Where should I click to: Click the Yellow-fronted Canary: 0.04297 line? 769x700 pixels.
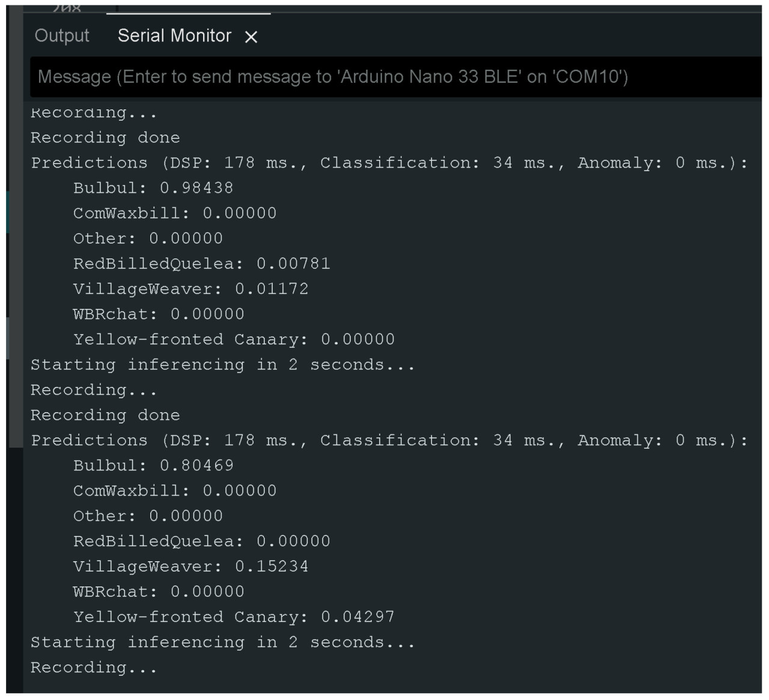(x=234, y=616)
